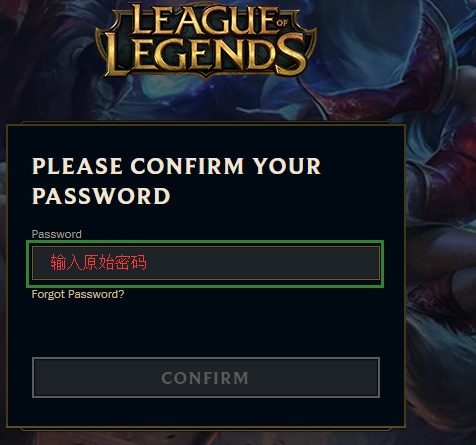Click the red Chinese hint text in field

(98, 262)
